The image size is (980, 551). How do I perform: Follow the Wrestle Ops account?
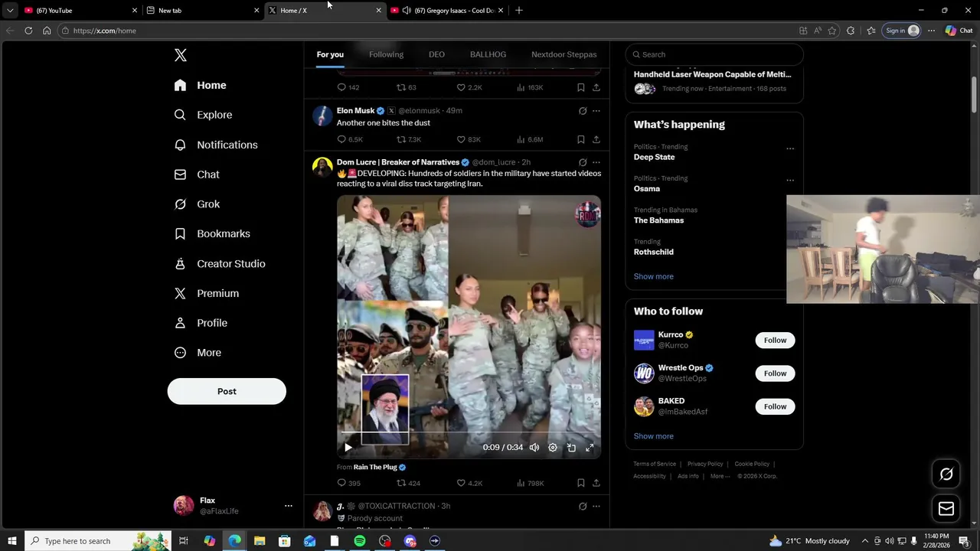775,373
